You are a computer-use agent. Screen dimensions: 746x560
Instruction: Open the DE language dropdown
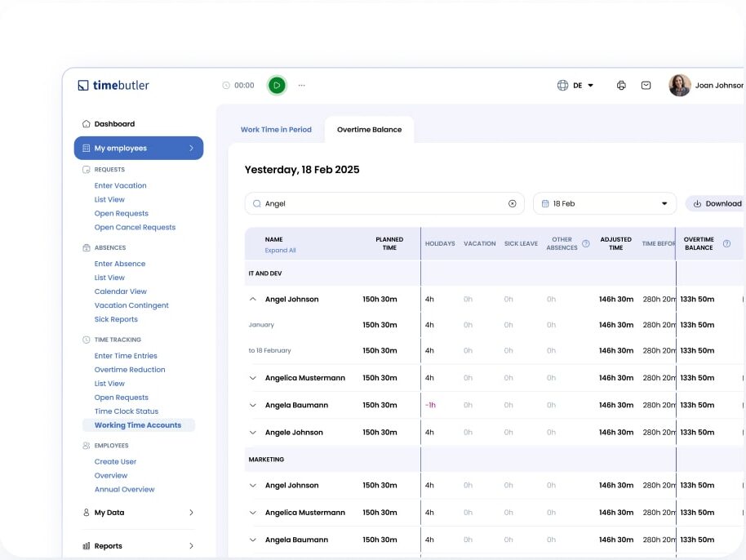pos(583,85)
